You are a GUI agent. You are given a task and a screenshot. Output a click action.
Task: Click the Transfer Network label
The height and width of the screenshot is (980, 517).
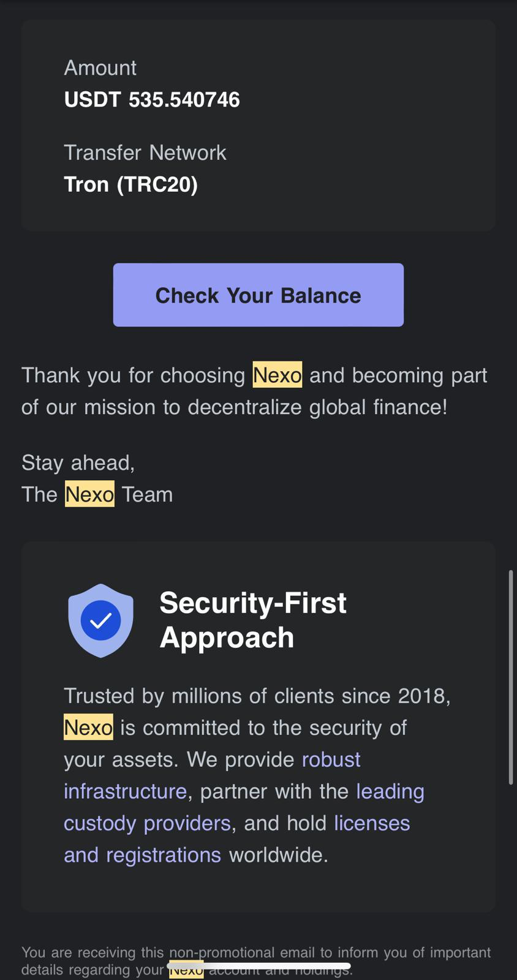145,153
